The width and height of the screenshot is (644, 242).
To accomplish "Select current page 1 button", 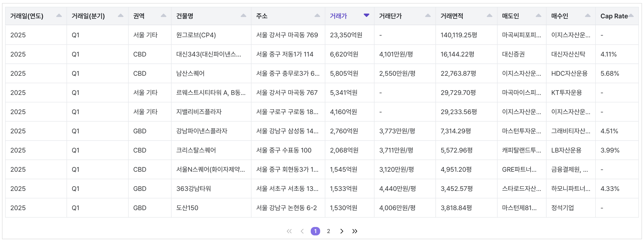I will (x=315, y=231).
